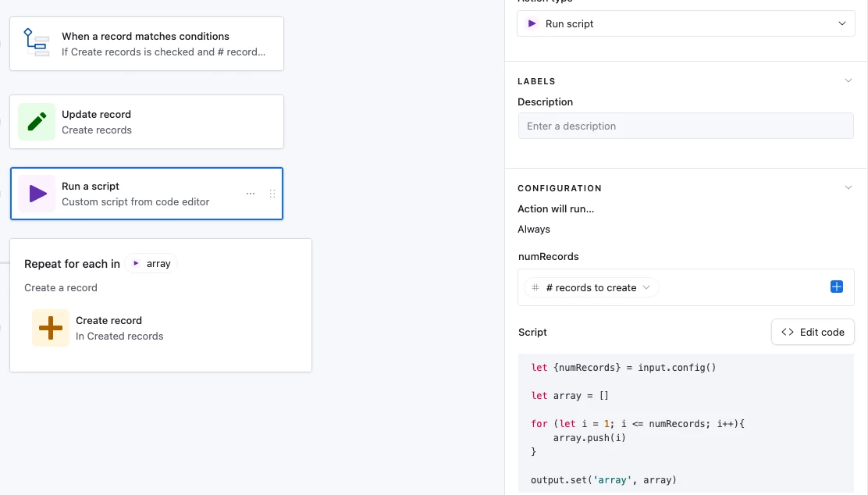The width and height of the screenshot is (868, 495).
Task: Click the Run a script step title
Action: [x=91, y=187]
